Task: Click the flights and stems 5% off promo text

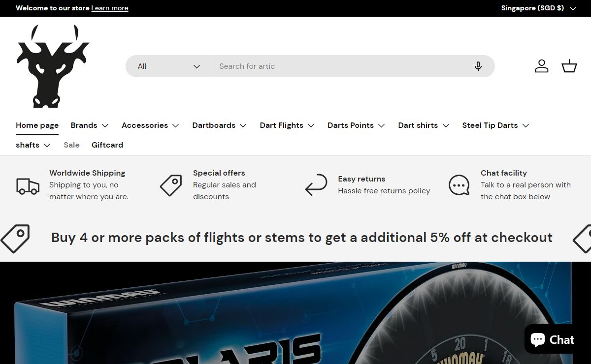Action: [x=302, y=238]
